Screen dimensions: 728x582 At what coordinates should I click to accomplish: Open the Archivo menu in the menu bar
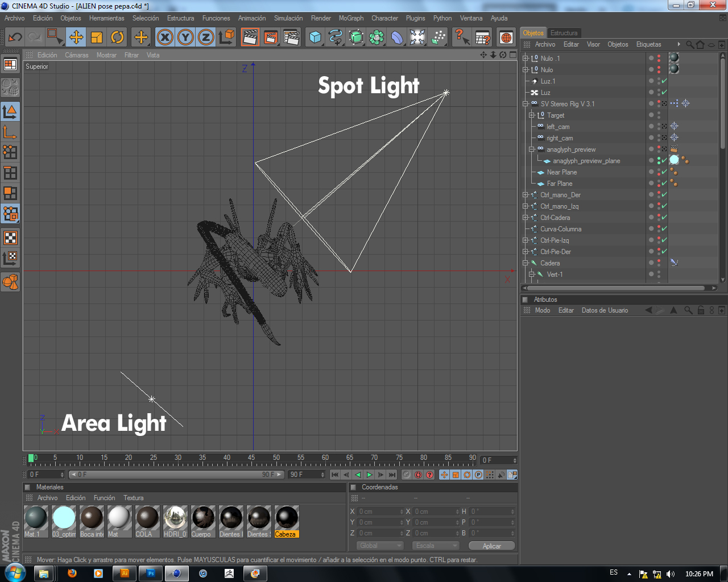(x=15, y=18)
